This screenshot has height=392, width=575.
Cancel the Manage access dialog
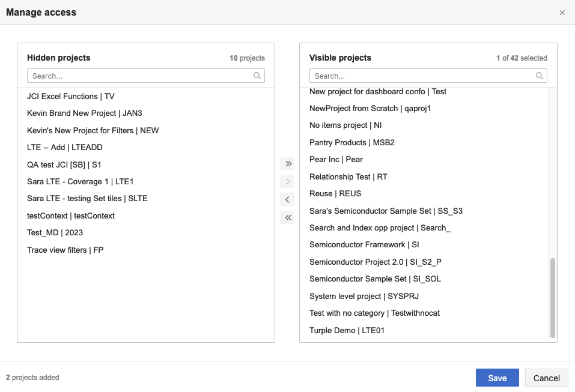point(546,378)
